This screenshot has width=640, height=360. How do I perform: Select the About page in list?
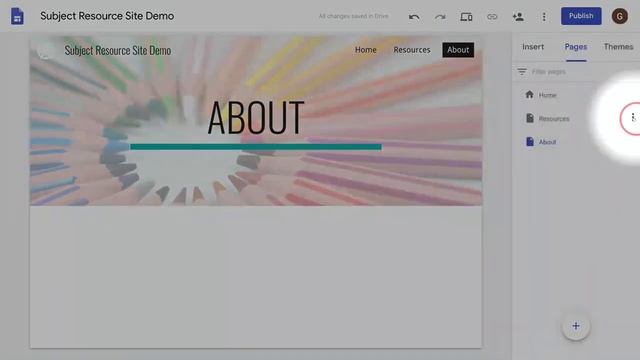click(x=547, y=142)
